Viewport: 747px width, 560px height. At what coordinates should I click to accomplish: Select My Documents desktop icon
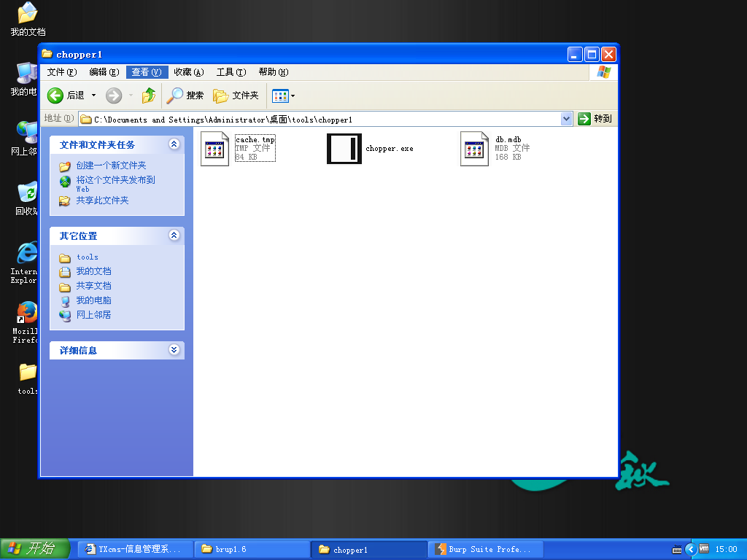[28, 19]
